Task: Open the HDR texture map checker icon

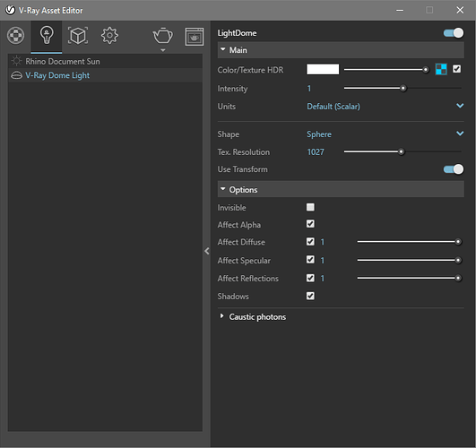Action: 441,69
